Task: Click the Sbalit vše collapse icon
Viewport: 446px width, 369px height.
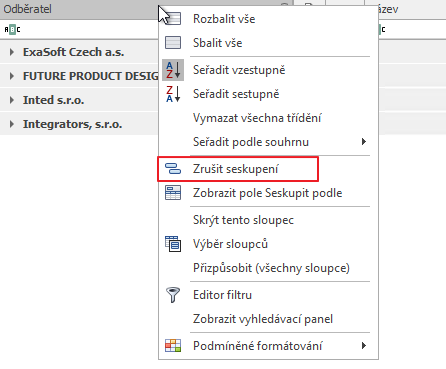Action: point(173,43)
